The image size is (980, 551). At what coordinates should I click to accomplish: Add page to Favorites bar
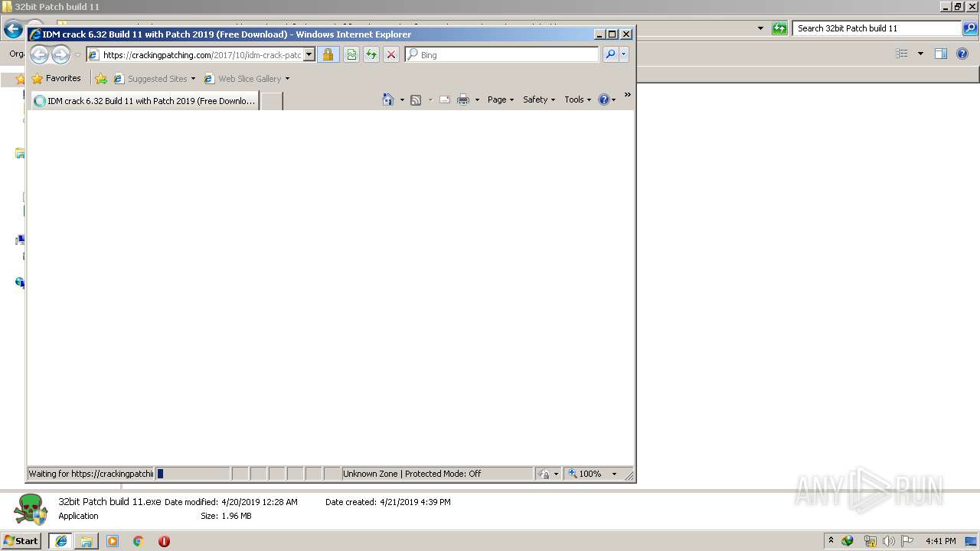101,79
